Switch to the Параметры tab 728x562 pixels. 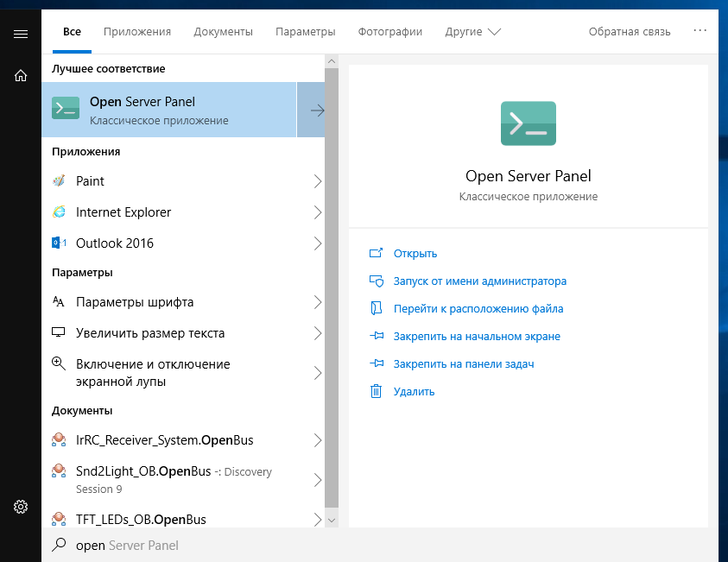coord(306,32)
